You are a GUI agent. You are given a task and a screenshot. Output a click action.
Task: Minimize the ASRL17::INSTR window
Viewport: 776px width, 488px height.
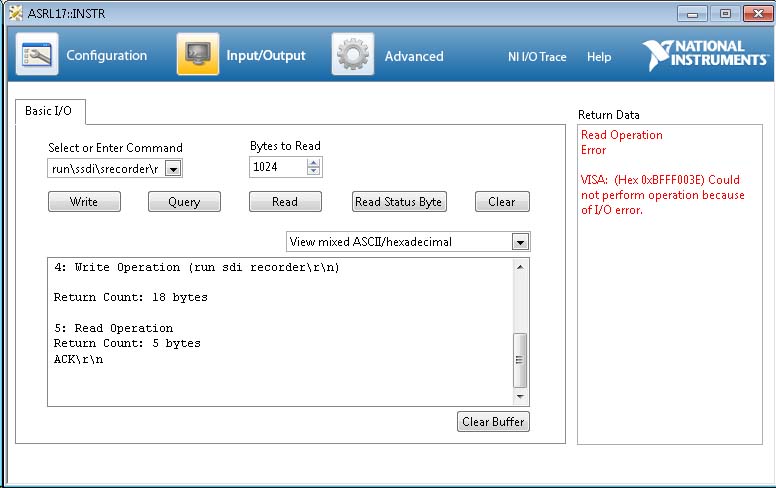[x=692, y=14]
